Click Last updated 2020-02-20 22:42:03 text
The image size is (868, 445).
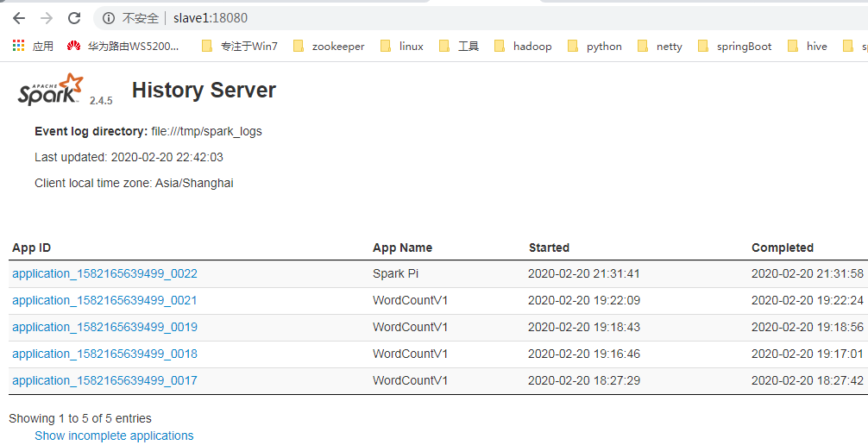[129, 157]
